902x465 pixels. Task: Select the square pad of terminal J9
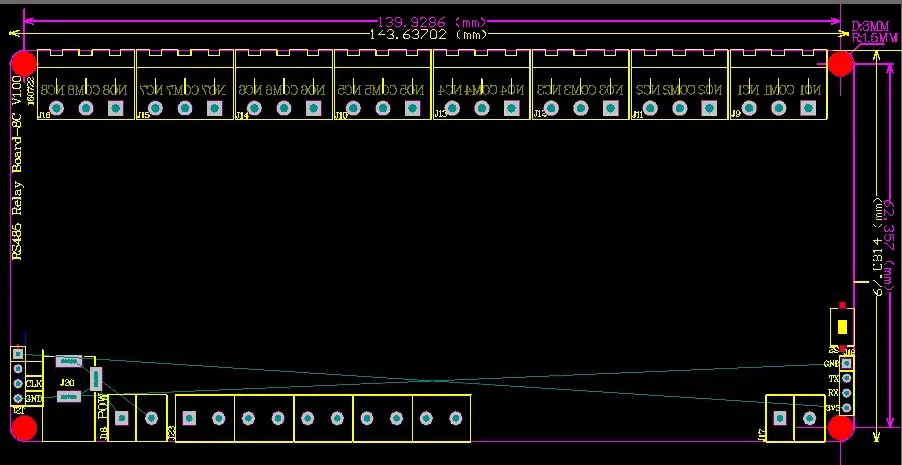pyautogui.click(x=808, y=108)
